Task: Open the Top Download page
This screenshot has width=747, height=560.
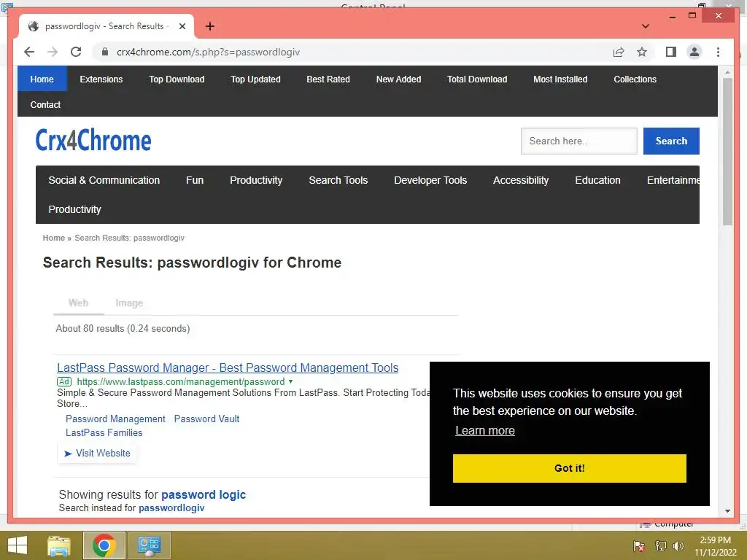Action: point(177,79)
